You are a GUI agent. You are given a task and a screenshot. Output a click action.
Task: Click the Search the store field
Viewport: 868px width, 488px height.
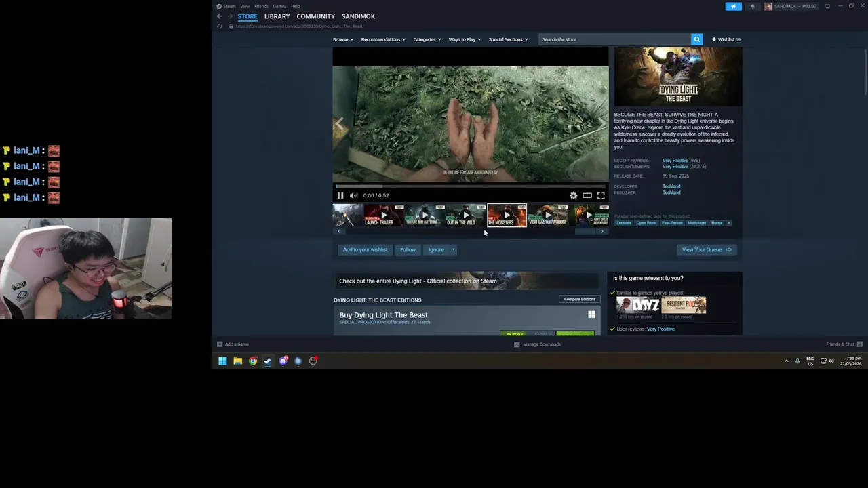[x=614, y=39]
